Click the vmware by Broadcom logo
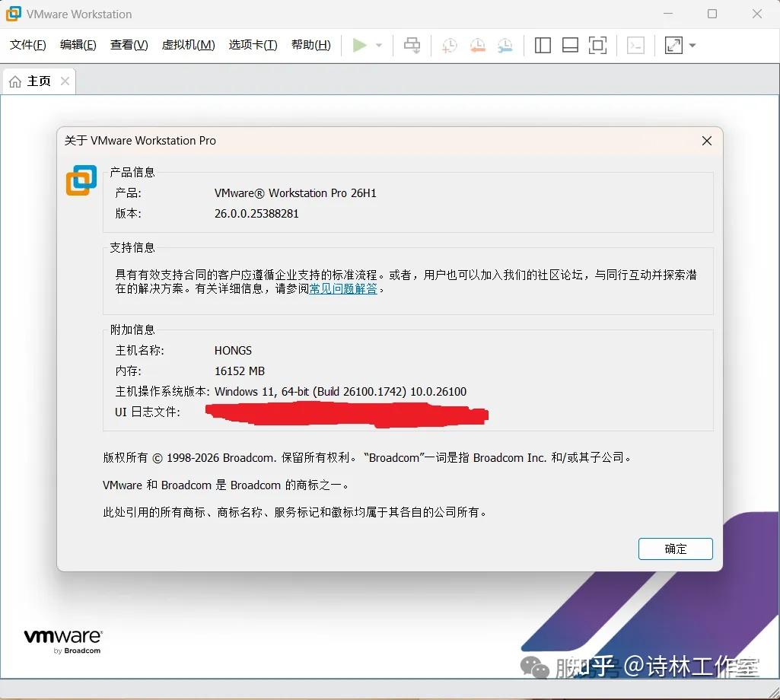780x700 pixels. point(63,641)
